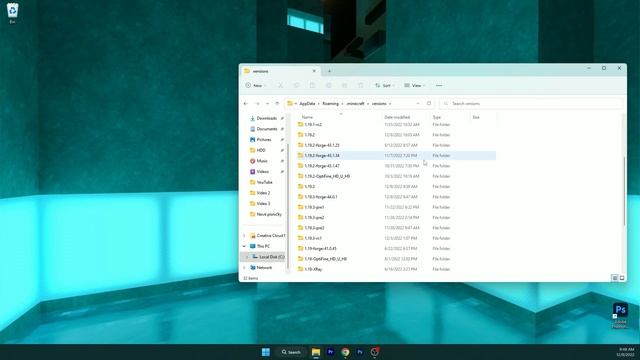The width and height of the screenshot is (640, 360).
Task: Click the Rename icon in Explorer toolbar
Action: pos(329,85)
